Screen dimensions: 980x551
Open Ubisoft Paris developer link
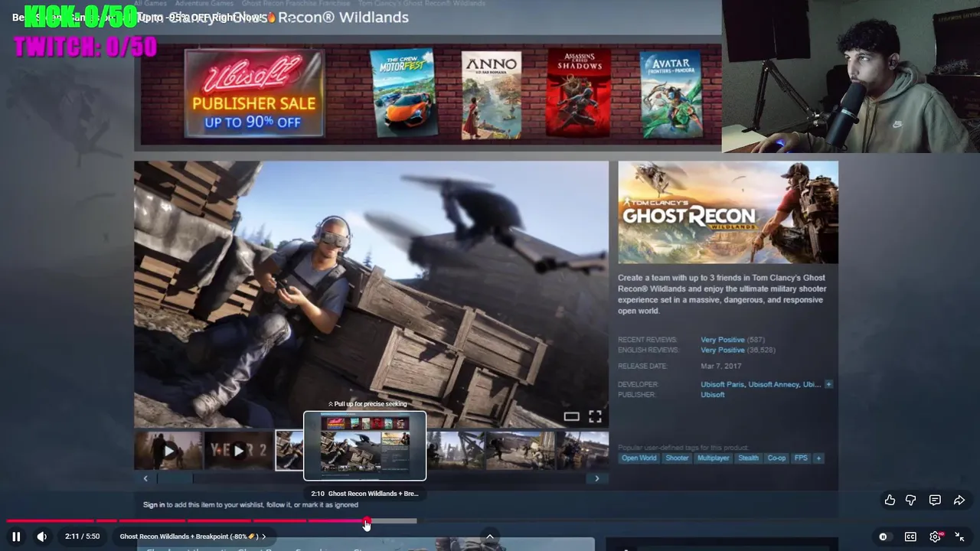[x=722, y=384]
